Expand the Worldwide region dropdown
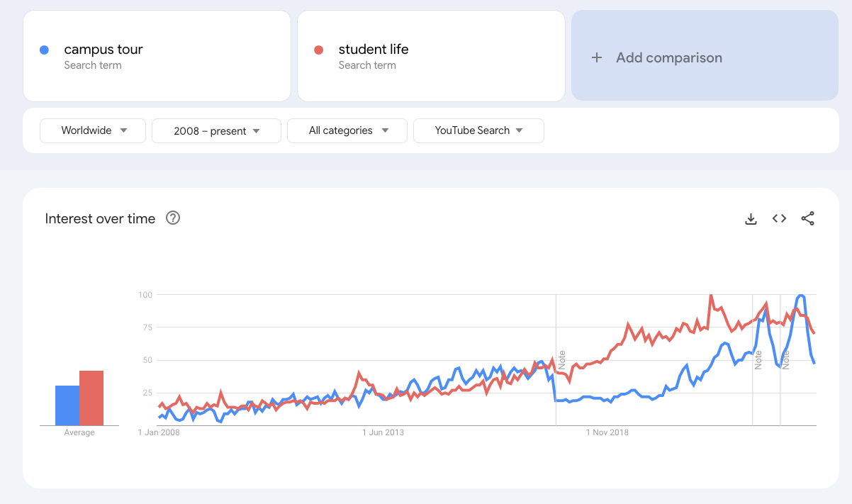The width and height of the screenshot is (852, 504). pyautogui.click(x=93, y=130)
